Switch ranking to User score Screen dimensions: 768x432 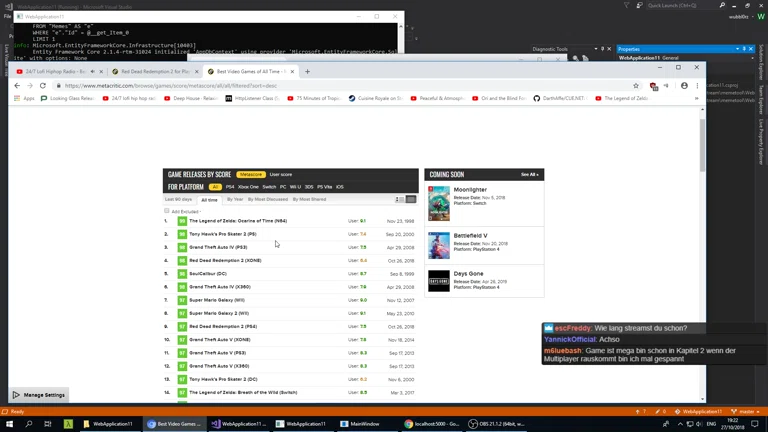point(281,175)
